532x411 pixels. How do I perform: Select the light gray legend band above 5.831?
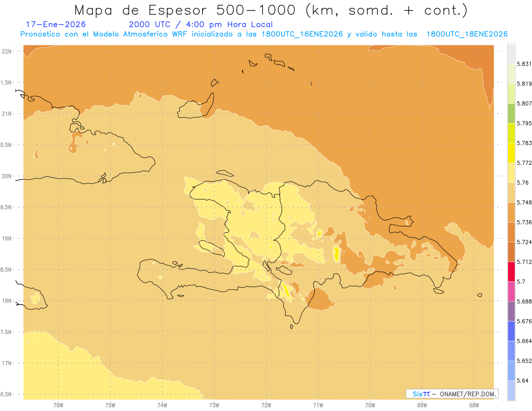coord(511,54)
